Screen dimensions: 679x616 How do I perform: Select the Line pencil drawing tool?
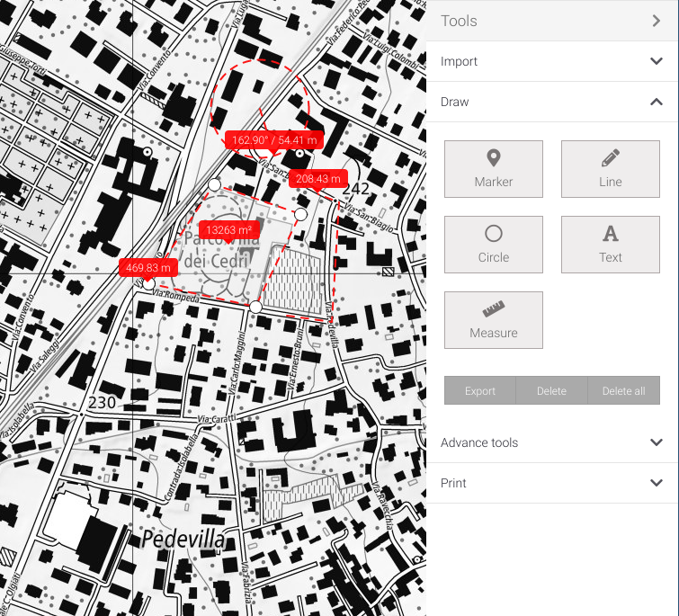pyautogui.click(x=610, y=169)
